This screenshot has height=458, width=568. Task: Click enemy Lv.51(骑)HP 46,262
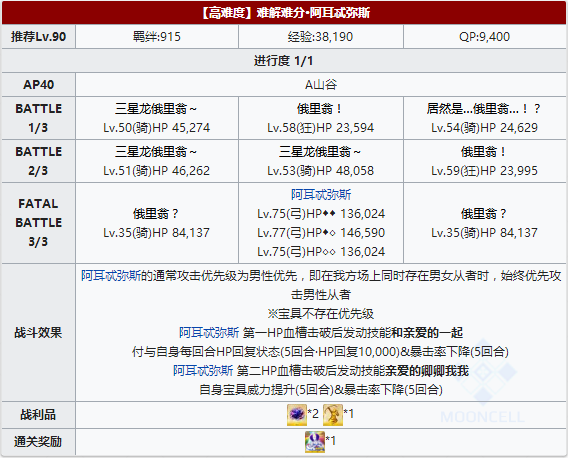[x=156, y=171]
